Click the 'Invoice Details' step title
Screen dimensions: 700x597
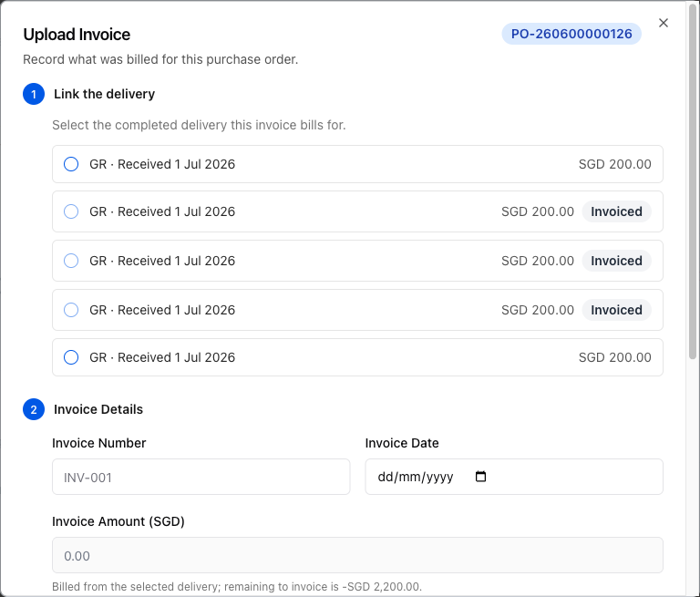[98, 409]
